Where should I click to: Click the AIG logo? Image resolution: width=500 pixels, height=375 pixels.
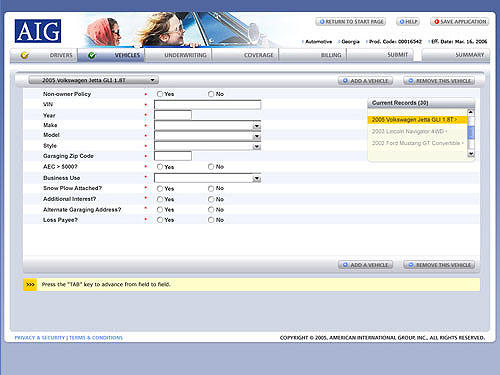(x=38, y=31)
